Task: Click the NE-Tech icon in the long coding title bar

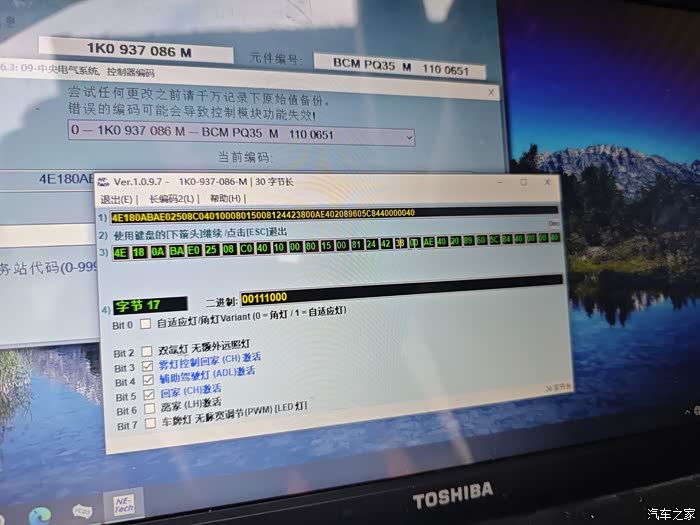Action: click(x=103, y=181)
